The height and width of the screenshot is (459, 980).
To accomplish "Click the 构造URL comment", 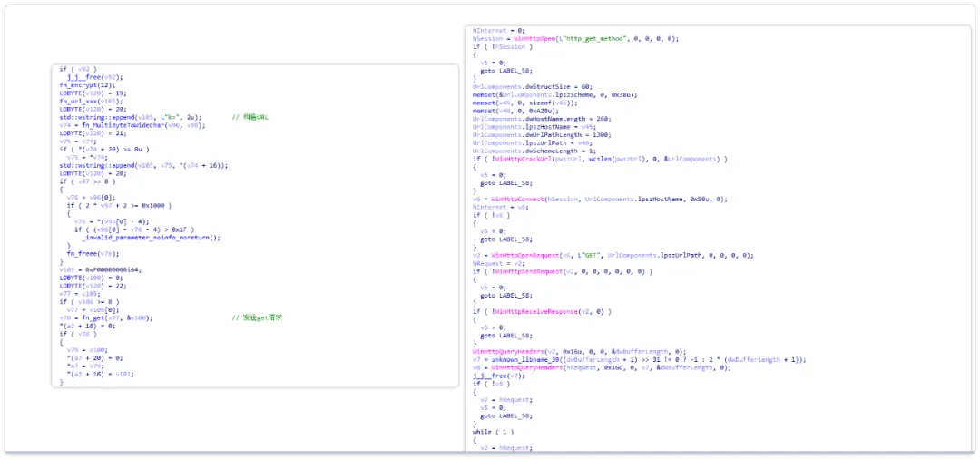I will tap(250, 117).
